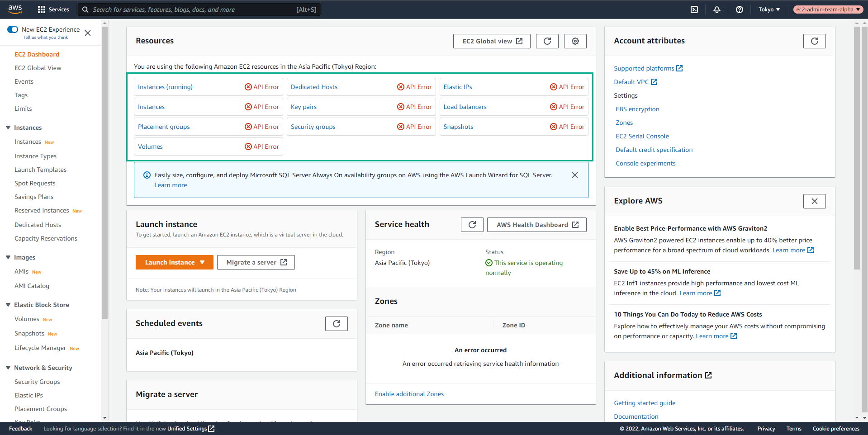Open AMI Catalog in sidebar
This screenshot has height=435, width=868.
tap(32, 286)
